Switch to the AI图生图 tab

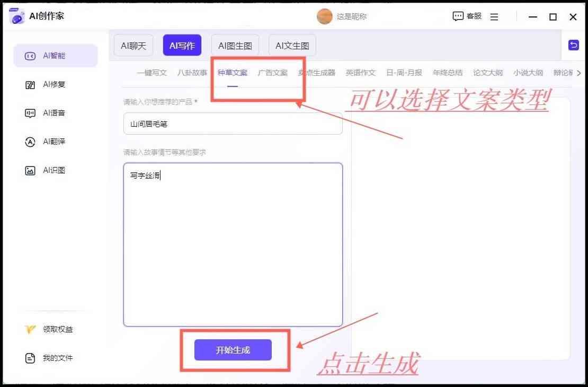click(x=235, y=46)
